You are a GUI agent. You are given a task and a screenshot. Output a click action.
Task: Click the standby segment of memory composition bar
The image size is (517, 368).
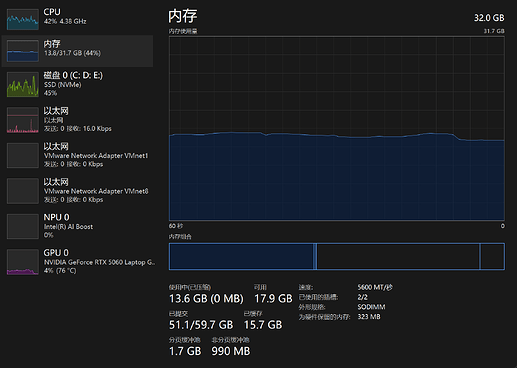tap(398, 256)
